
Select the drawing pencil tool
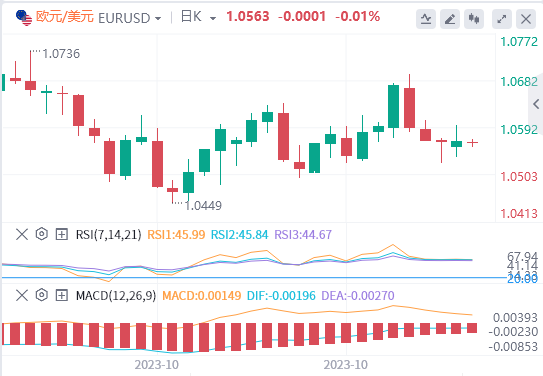(450, 19)
